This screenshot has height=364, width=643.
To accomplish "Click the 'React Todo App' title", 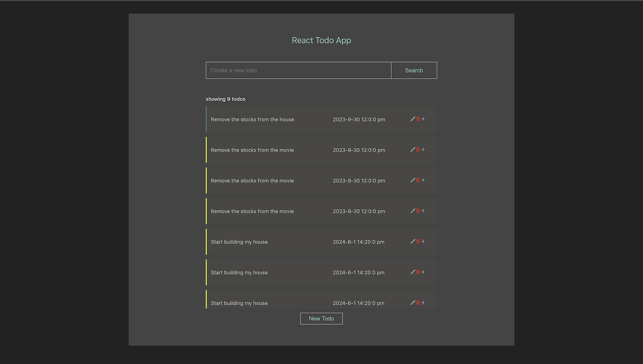I will click(321, 41).
